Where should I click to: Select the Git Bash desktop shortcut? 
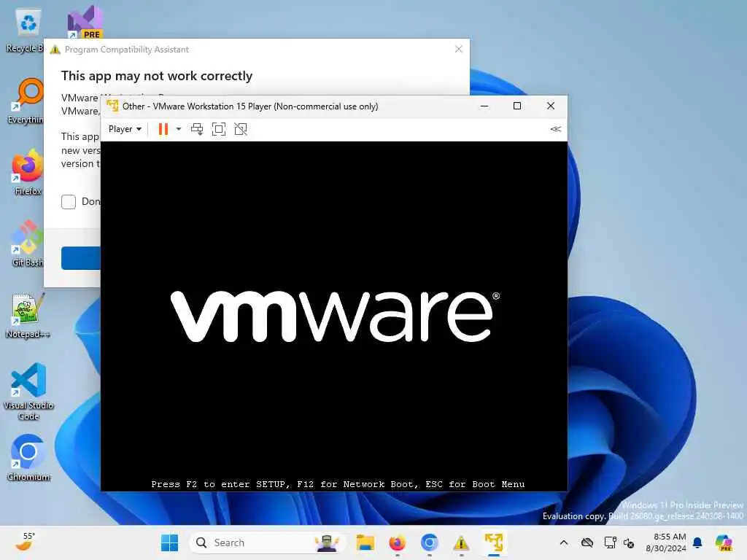pos(28,244)
